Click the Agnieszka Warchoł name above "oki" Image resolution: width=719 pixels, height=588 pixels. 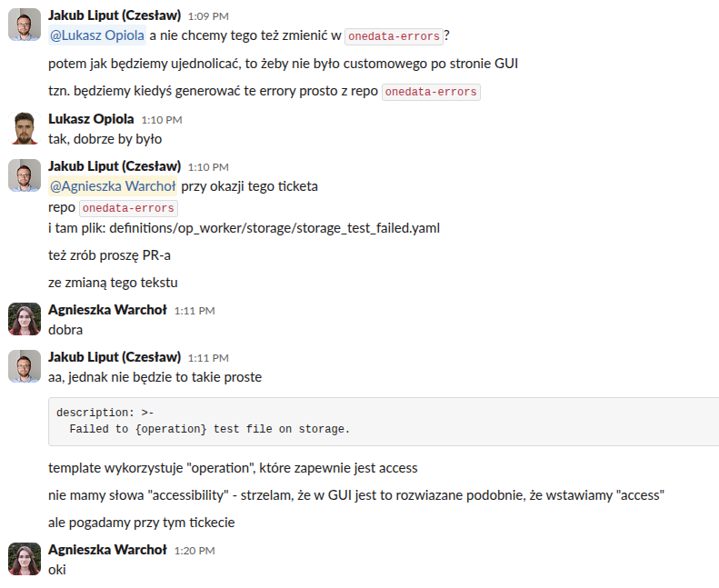[107, 550]
